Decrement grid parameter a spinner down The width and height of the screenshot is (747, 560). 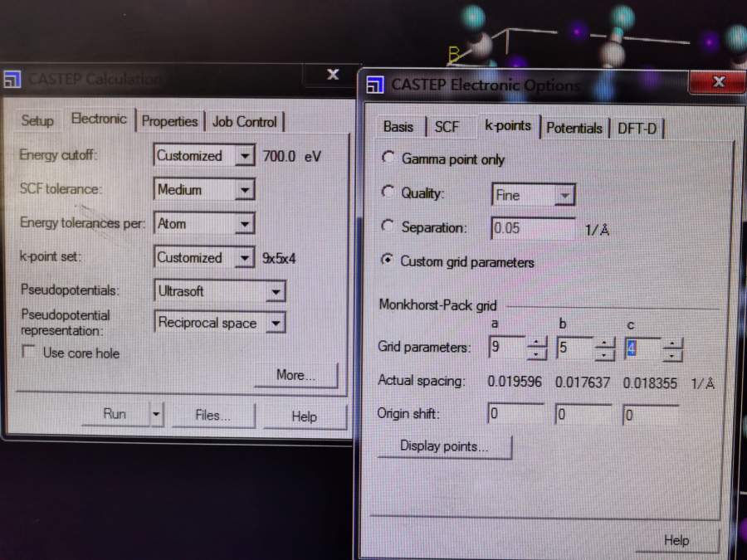coord(537,353)
